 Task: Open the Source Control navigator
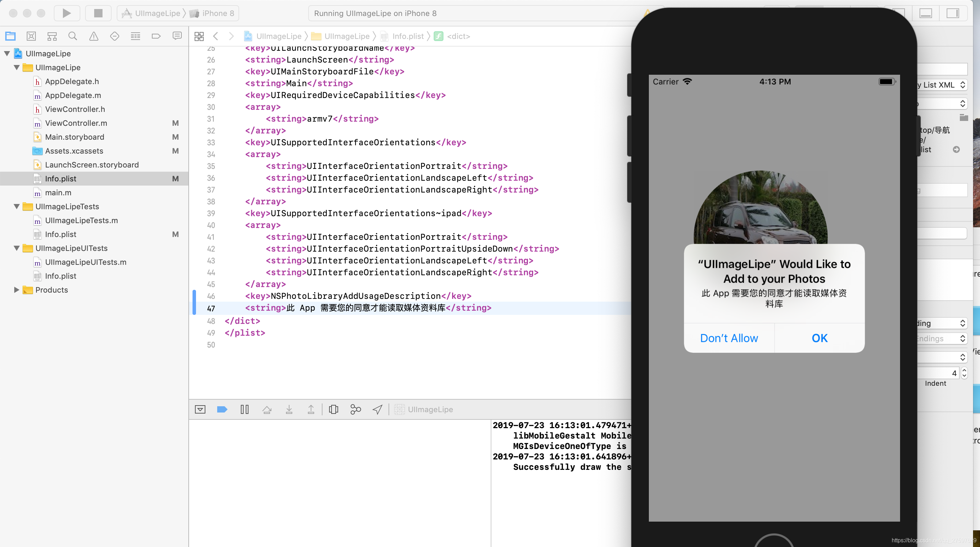coord(31,36)
